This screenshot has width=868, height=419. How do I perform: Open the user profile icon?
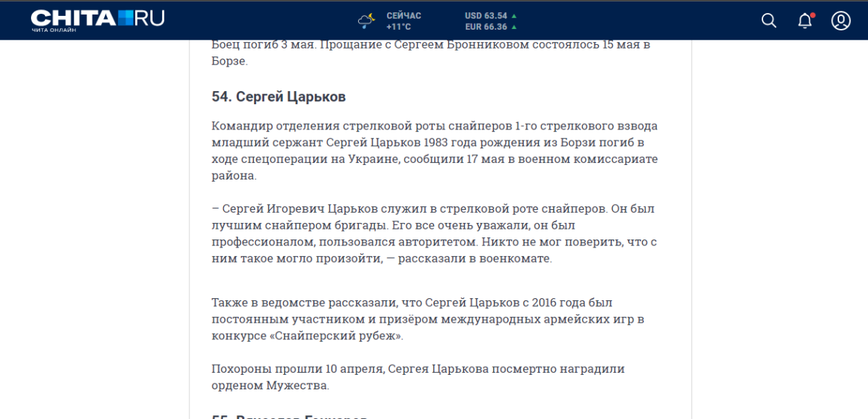[x=841, y=20]
